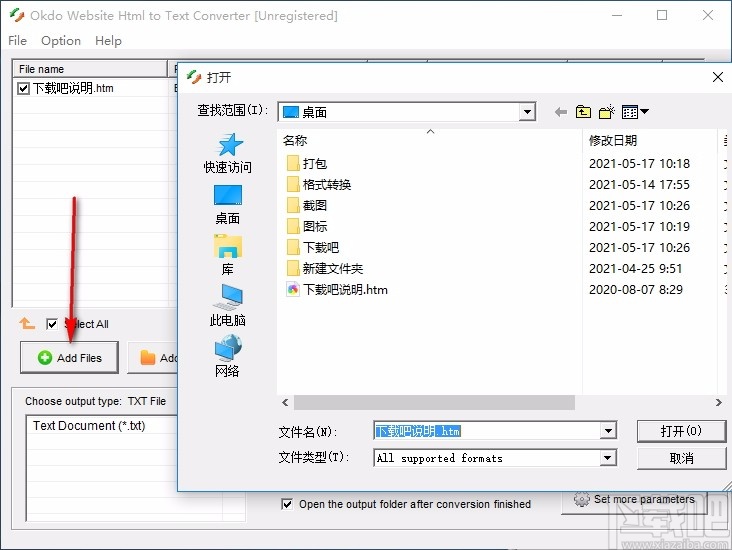Expand the 查找范围 location dropdown
732x550 pixels.
pos(527,112)
